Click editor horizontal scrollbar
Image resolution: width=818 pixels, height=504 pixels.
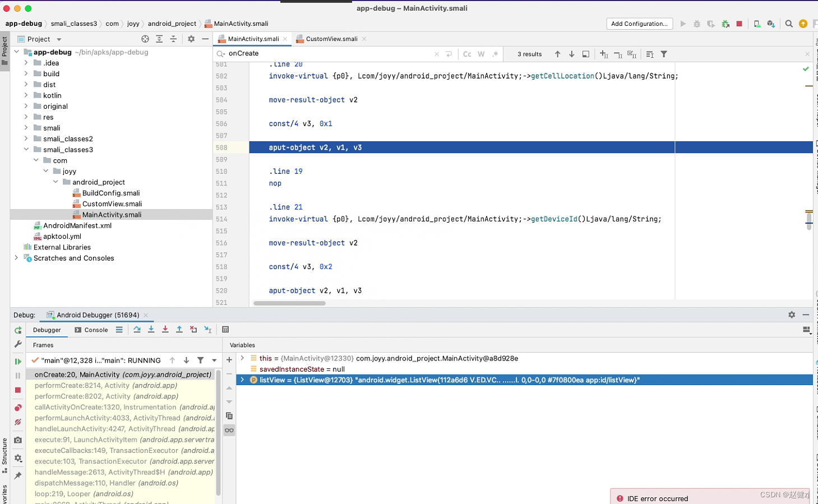(x=289, y=303)
